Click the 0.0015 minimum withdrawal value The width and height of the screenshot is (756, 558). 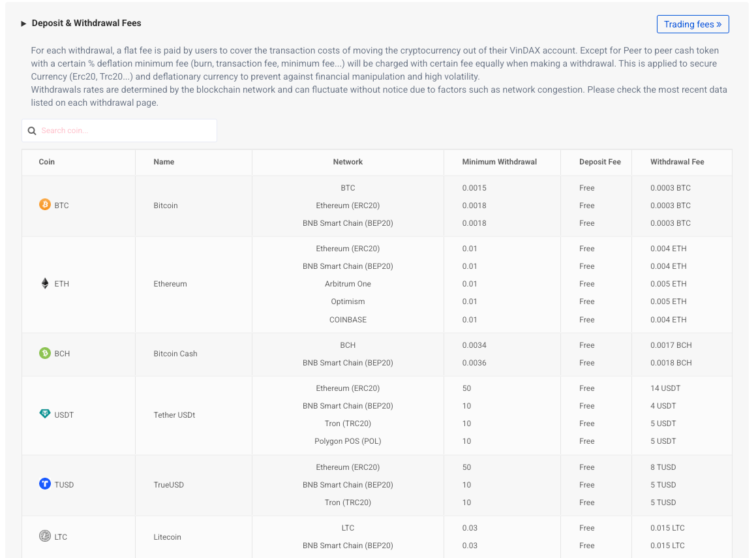pyautogui.click(x=474, y=188)
